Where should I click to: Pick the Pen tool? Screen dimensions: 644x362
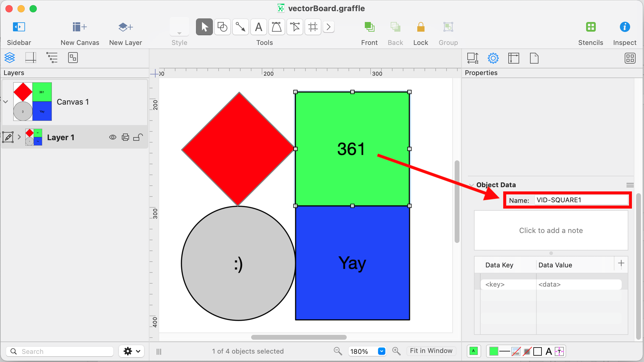(x=276, y=27)
